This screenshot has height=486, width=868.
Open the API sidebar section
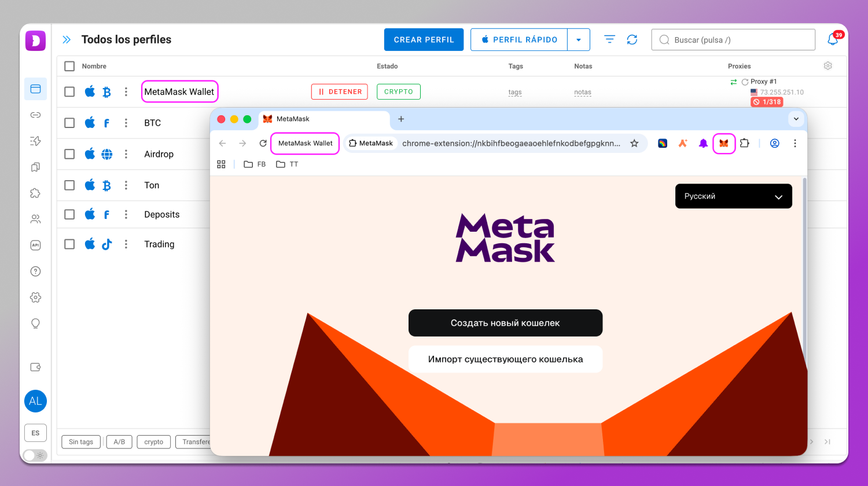35,245
